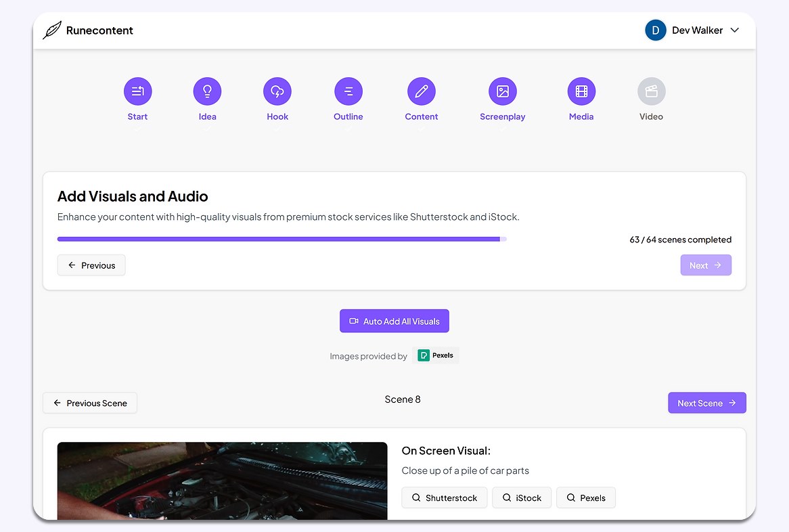Screen dimensions: 789x532
Task: Expand the Dev Walker account chevron
Action: point(735,30)
